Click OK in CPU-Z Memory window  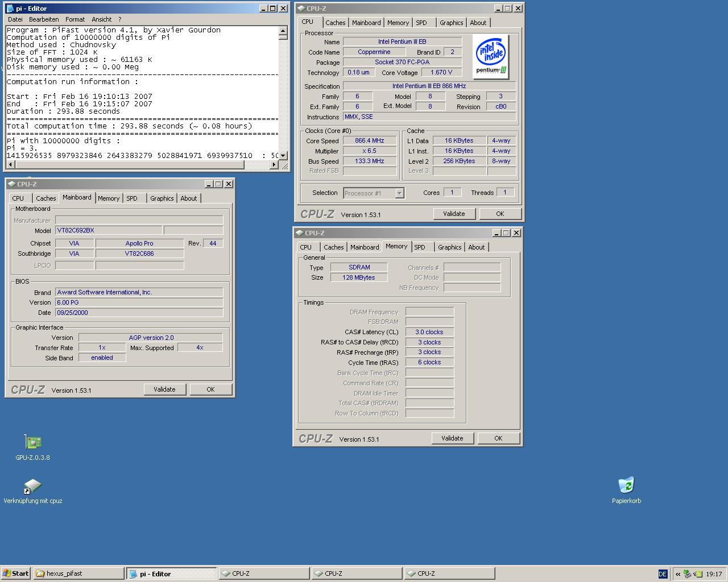pos(498,438)
